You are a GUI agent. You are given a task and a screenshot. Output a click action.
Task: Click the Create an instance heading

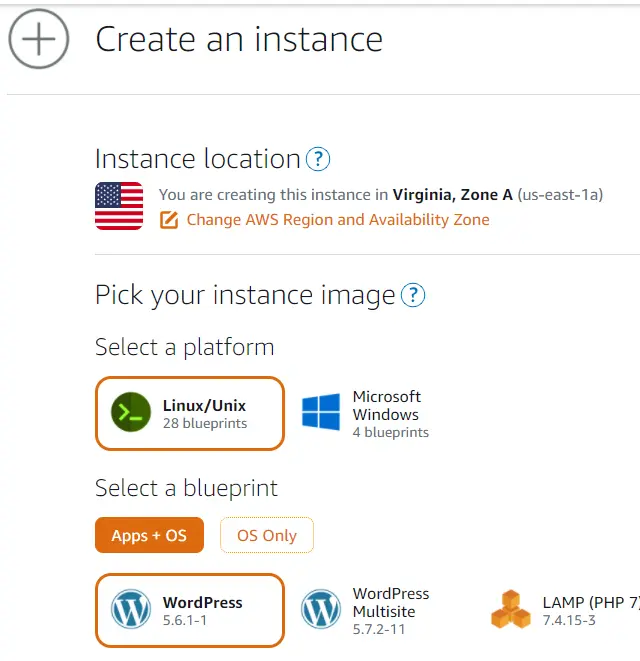click(x=239, y=39)
